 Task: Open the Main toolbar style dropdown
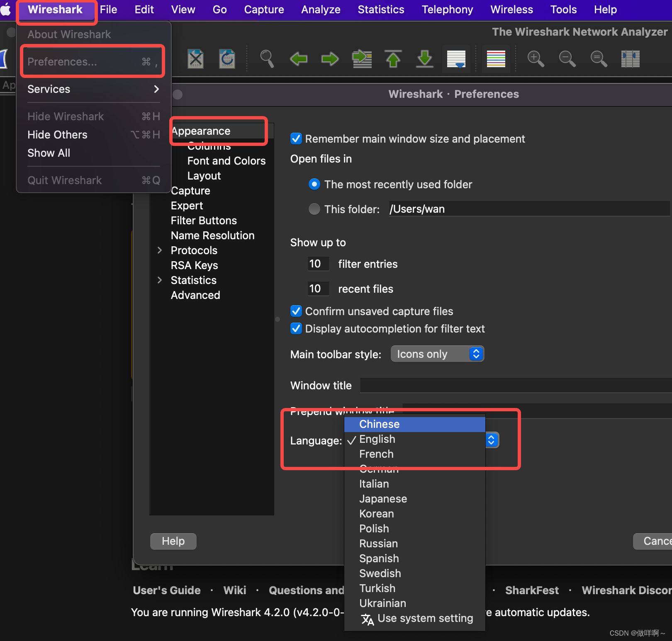coord(437,354)
